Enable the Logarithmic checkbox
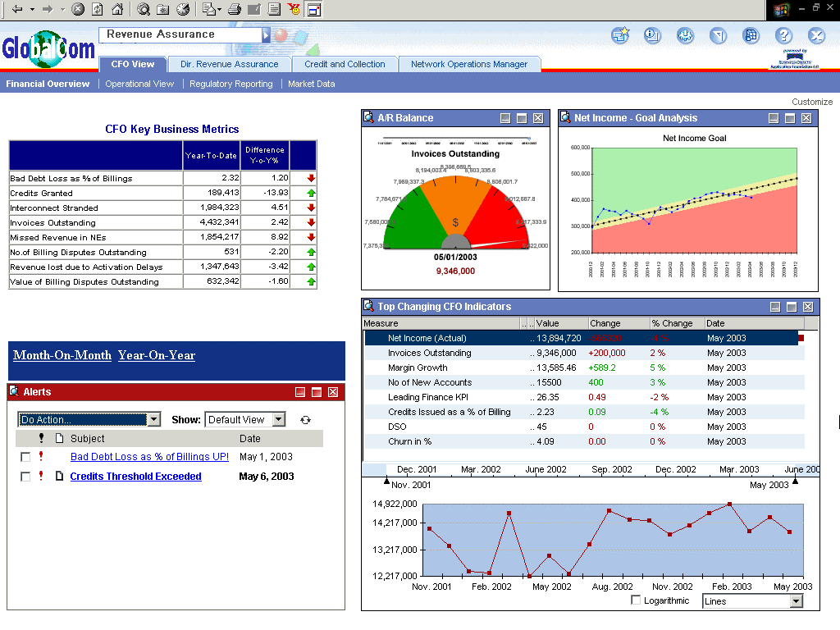The width and height of the screenshot is (840, 630). point(636,600)
